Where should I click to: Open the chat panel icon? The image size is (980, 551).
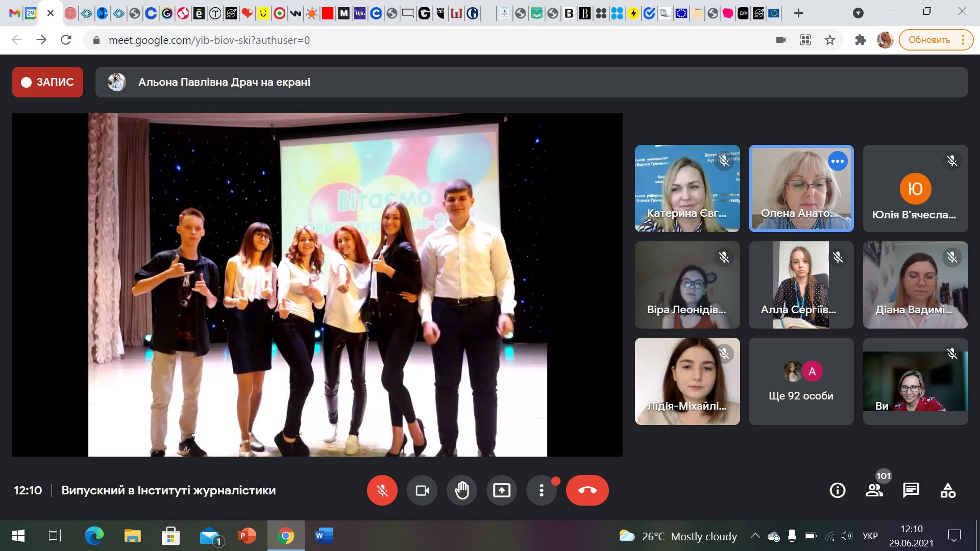(911, 490)
